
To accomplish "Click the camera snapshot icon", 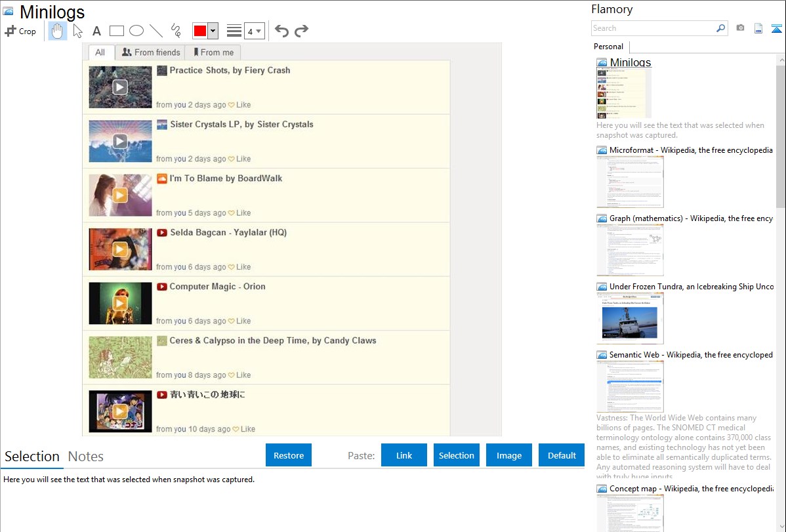I will click(x=740, y=28).
